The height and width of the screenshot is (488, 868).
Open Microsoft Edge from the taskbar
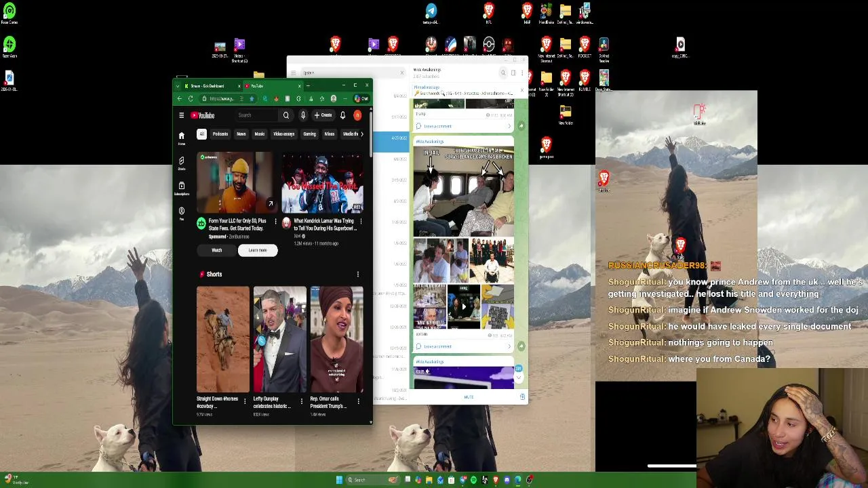coord(518,480)
